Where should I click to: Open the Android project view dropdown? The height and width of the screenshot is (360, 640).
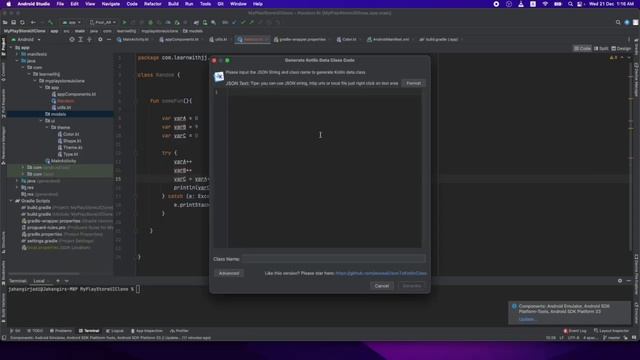point(26,40)
